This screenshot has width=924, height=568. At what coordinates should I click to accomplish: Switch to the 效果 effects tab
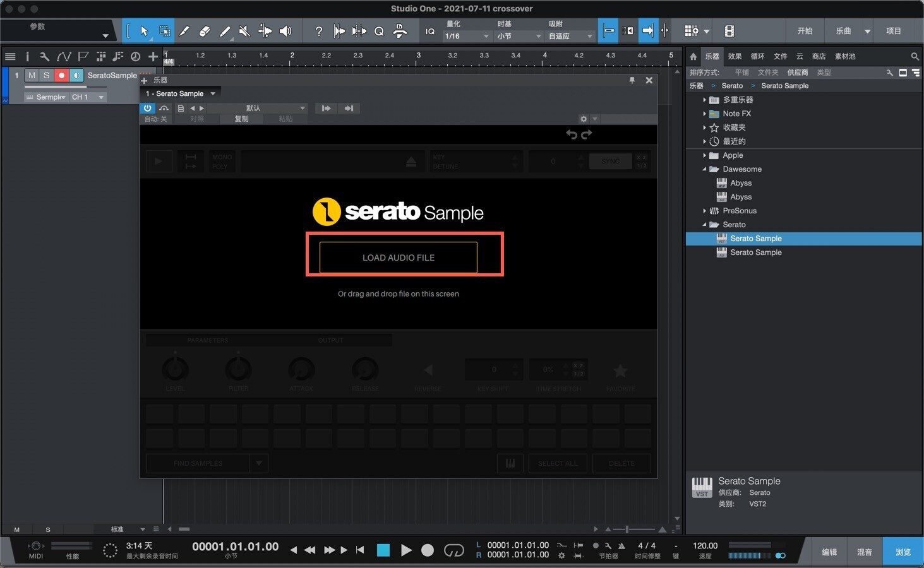click(x=735, y=56)
